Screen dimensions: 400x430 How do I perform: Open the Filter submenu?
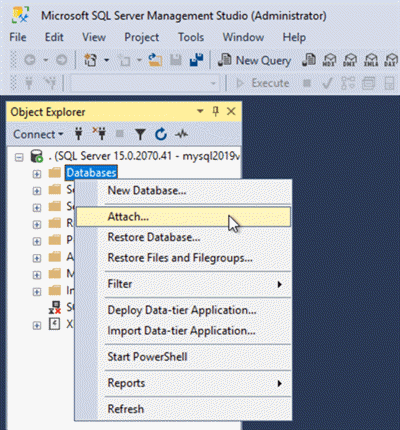click(183, 284)
